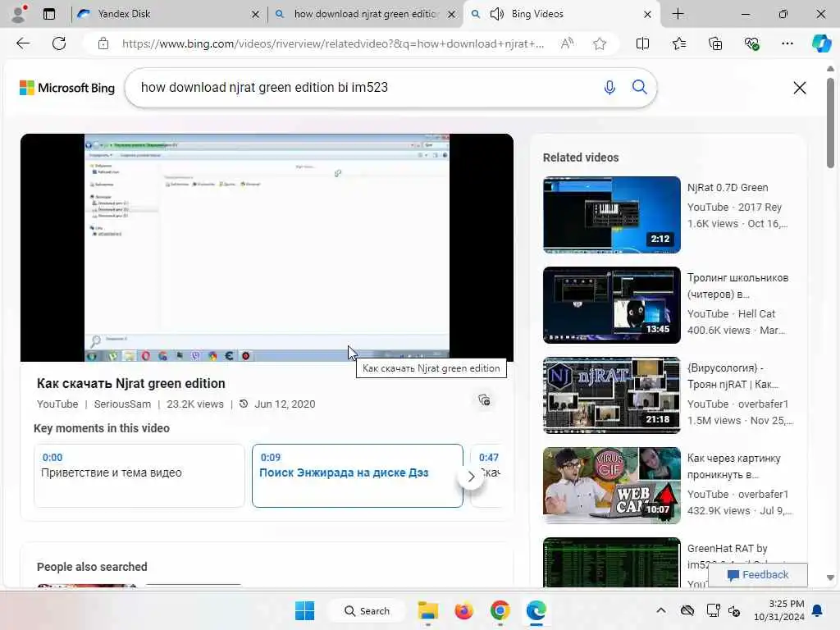Screen dimensions: 840x630
Task: Jump to the 0:00 key moment card
Action: (139, 475)
